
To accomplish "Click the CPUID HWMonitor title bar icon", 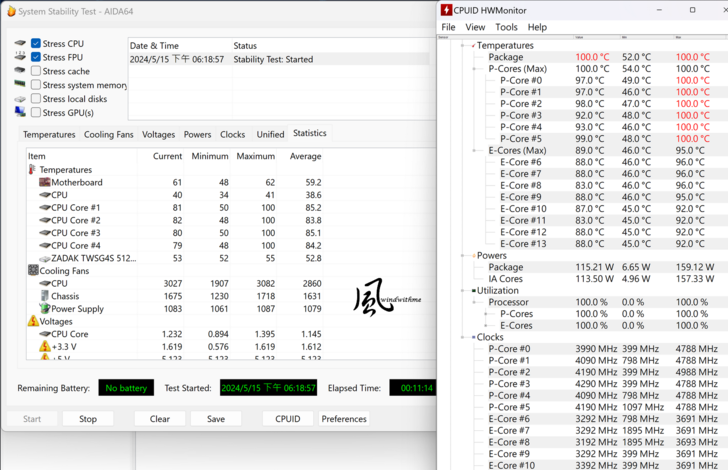I will [446, 10].
